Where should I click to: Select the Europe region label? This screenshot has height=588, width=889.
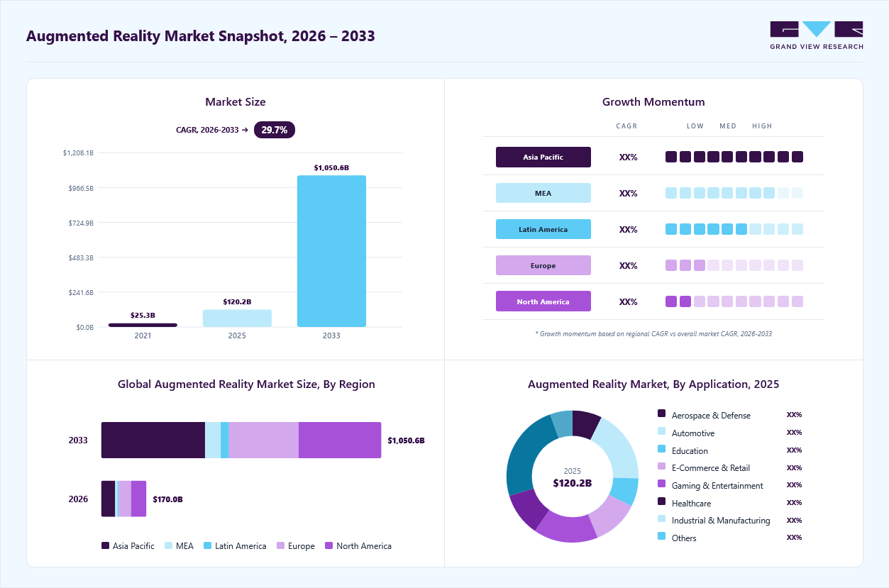pos(543,265)
